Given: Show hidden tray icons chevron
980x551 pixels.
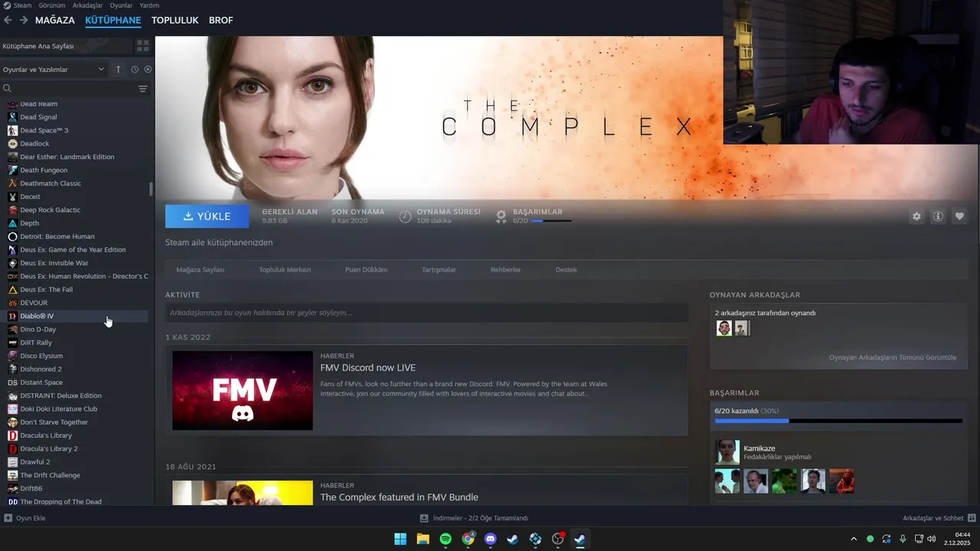Looking at the screenshot, I should tap(854, 539).
